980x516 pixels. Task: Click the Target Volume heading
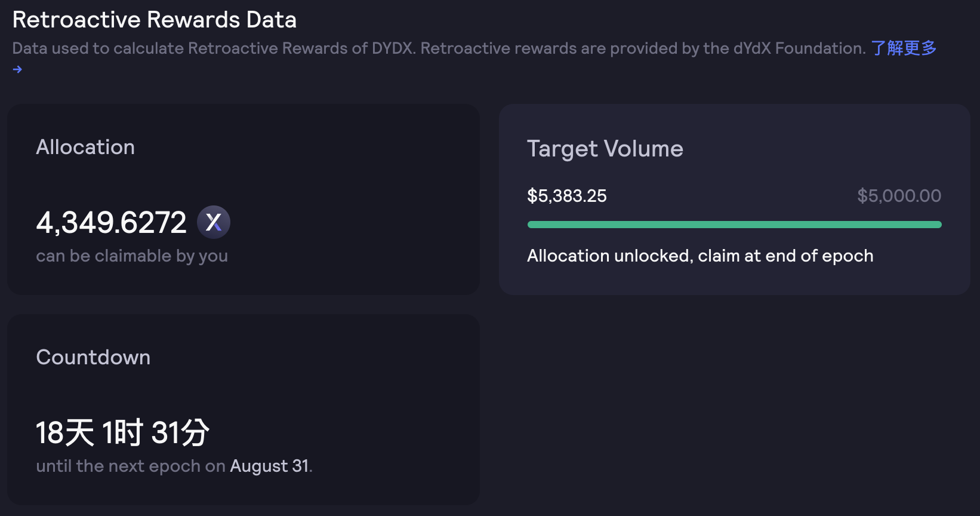coord(605,149)
